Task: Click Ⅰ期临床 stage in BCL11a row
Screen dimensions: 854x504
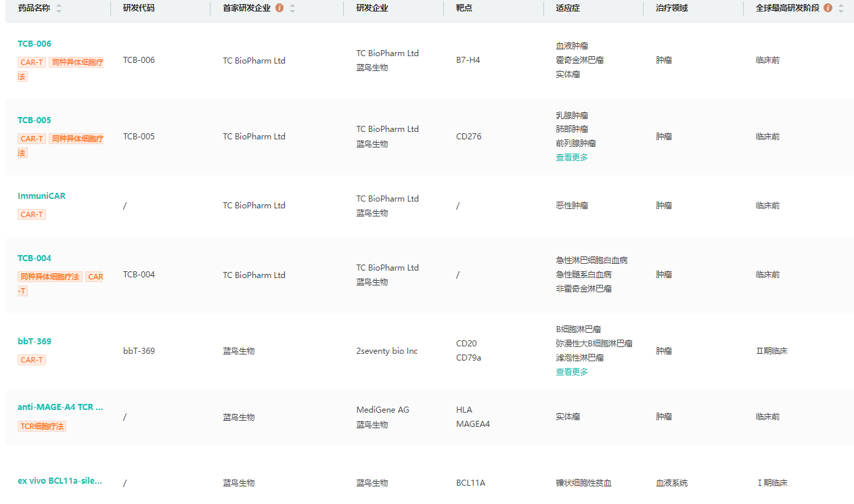Action: point(771,483)
